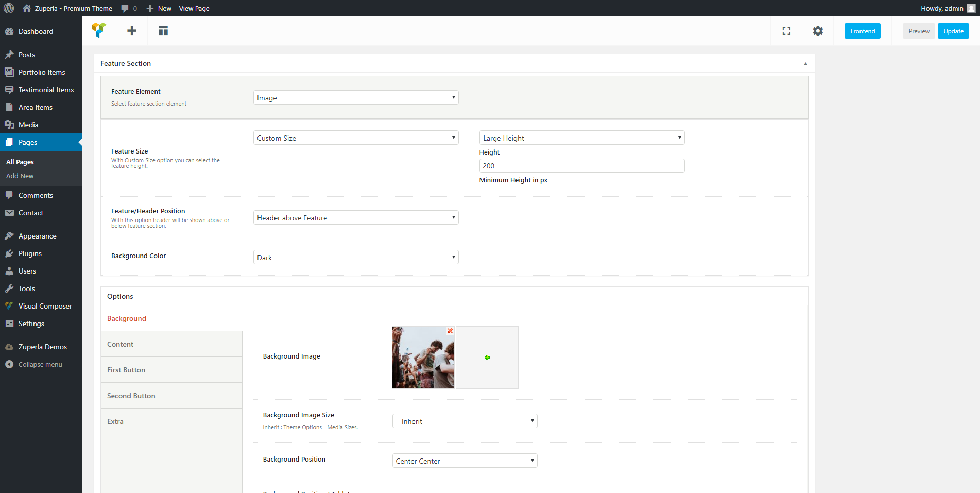
Task: Click the comments bubble icon in admin bar
Action: [125, 8]
